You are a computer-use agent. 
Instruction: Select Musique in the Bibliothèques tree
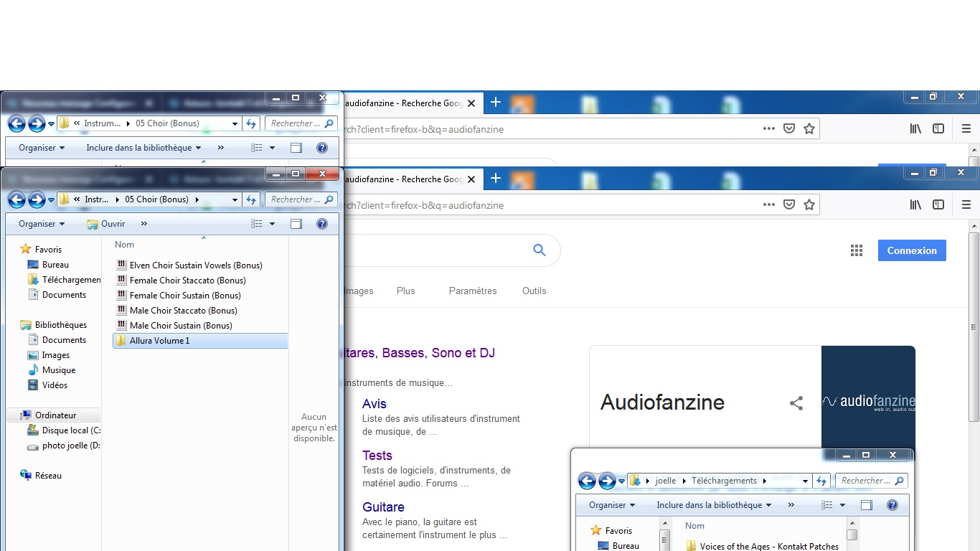tap(58, 370)
